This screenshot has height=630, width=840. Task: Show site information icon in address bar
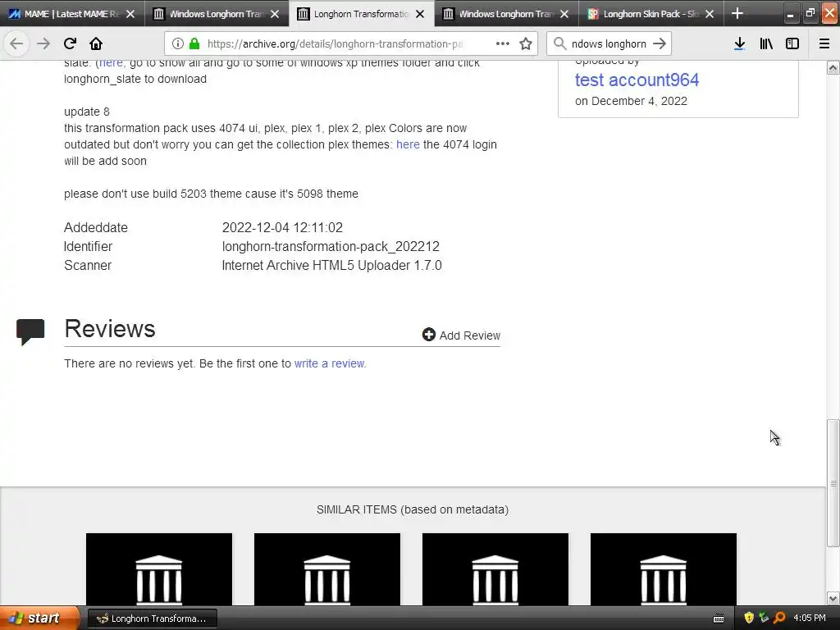pyautogui.click(x=178, y=43)
